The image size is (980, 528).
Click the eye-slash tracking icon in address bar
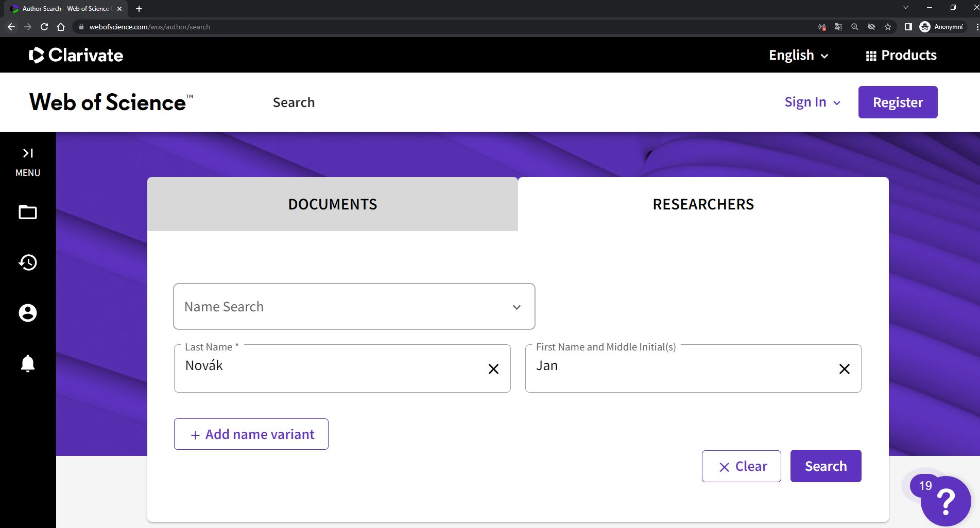click(871, 27)
